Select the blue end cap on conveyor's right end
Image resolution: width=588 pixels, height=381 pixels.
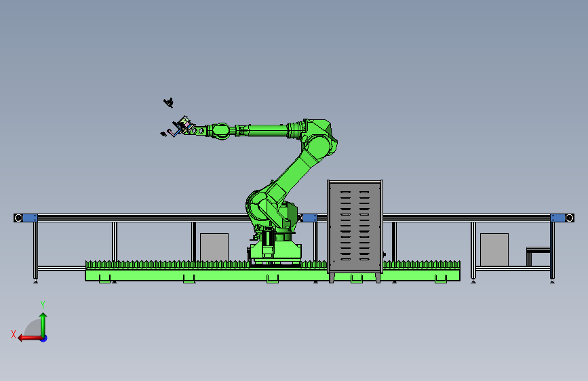(x=557, y=218)
